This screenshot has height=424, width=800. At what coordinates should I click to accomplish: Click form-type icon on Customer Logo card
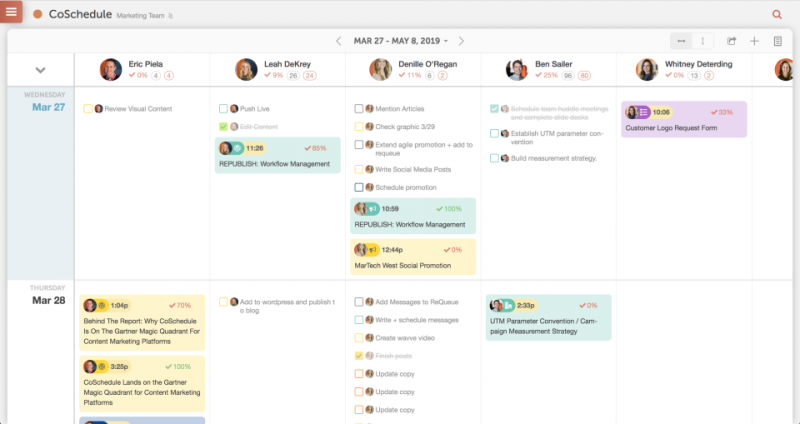644,112
